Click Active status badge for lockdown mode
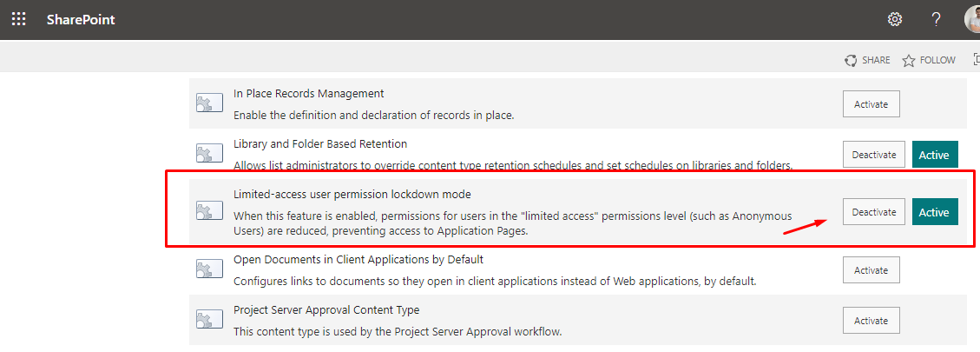980x352 pixels. pyautogui.click(x=934, y=212)
